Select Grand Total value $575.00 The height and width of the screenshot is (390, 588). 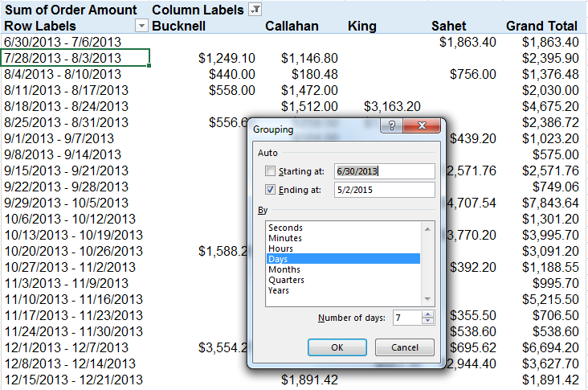pyautogui.click(x=556, y=154)
